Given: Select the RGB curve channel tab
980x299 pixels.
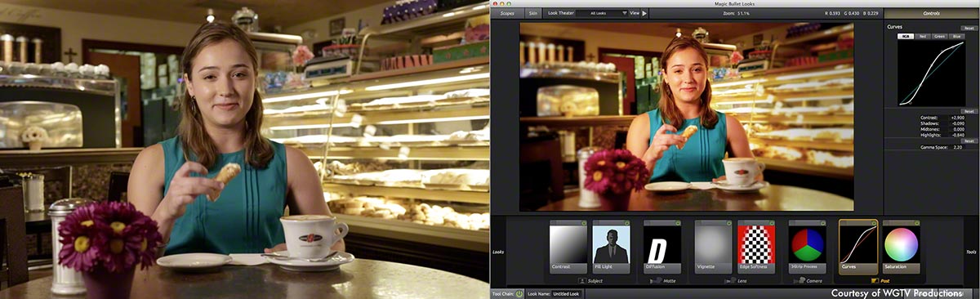Looking at the screenshot, I should click(x=906, y=37).
